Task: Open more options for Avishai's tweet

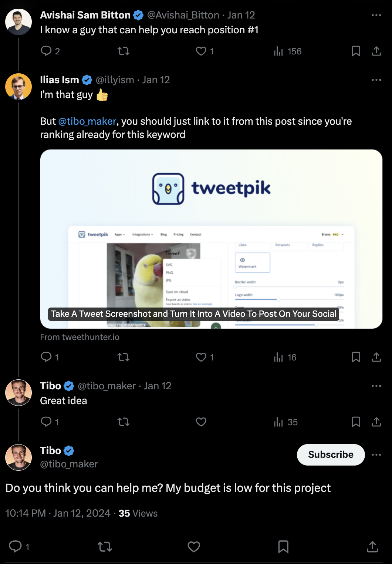Action: point(376,15)
